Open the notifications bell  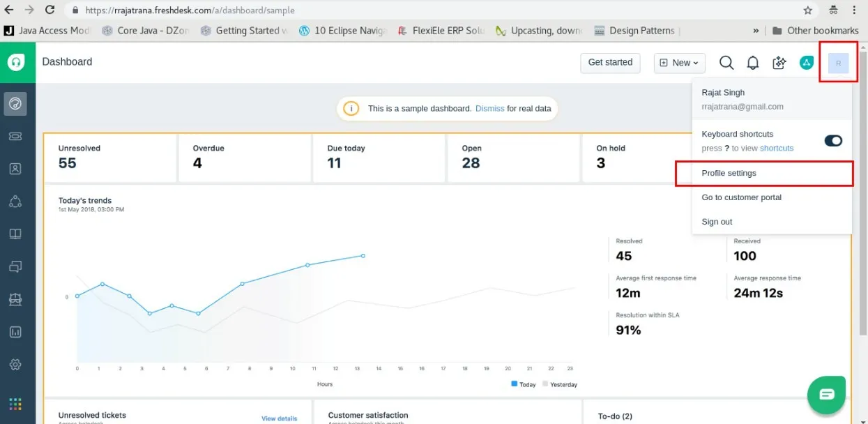coord(753,63)
